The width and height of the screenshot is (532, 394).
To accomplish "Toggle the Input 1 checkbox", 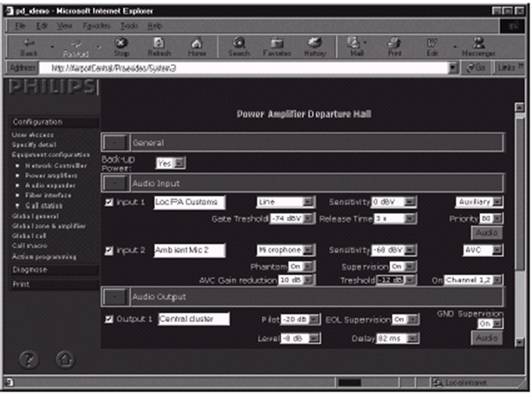I will coord(108,203).
